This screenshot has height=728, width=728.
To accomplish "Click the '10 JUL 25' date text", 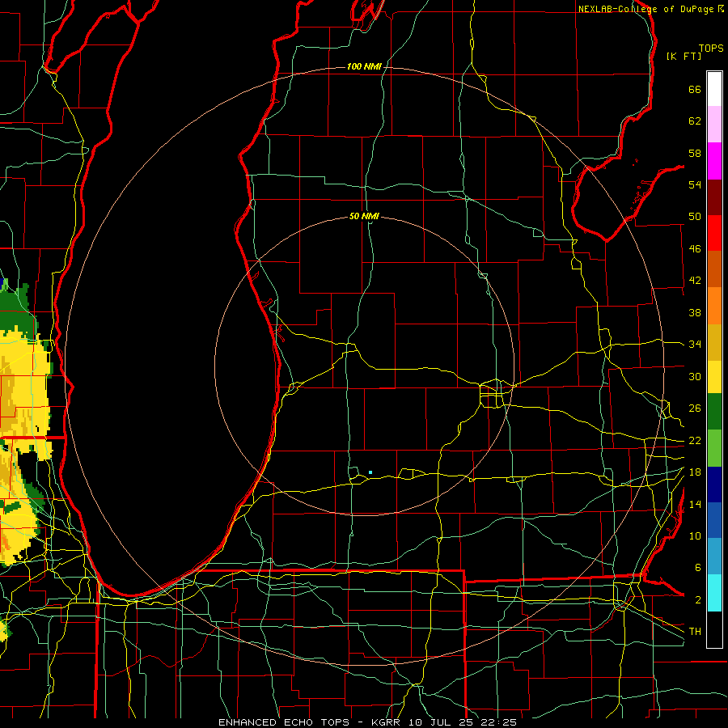I will pyautogui.click(x=440, y=722).
